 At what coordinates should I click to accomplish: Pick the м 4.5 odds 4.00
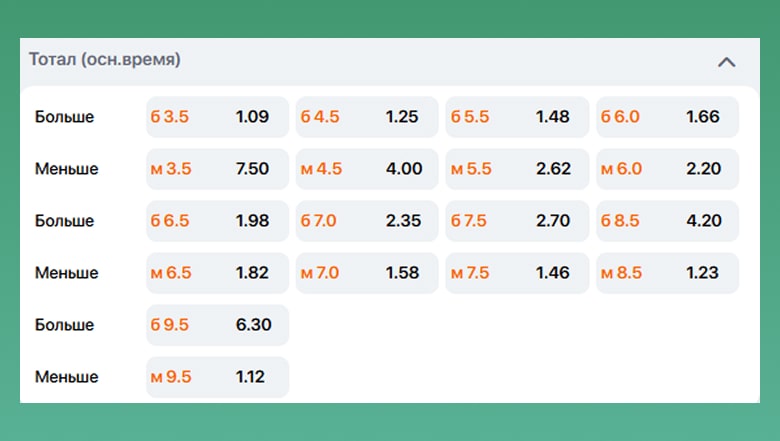pyautogui.click(x=367, y=169)
